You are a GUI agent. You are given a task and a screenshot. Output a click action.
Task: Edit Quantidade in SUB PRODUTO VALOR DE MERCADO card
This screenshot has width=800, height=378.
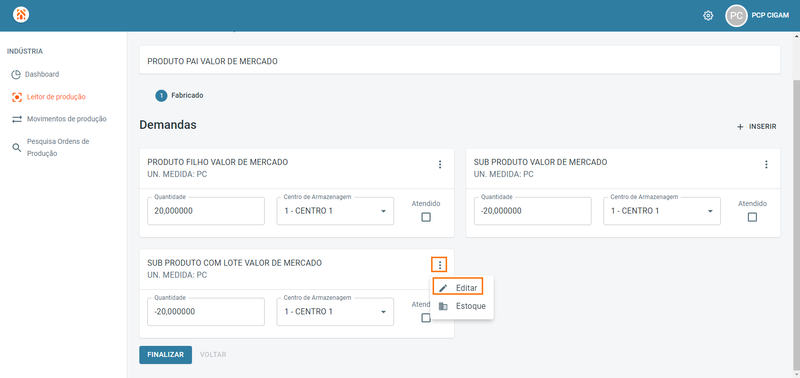click(533, 211)
